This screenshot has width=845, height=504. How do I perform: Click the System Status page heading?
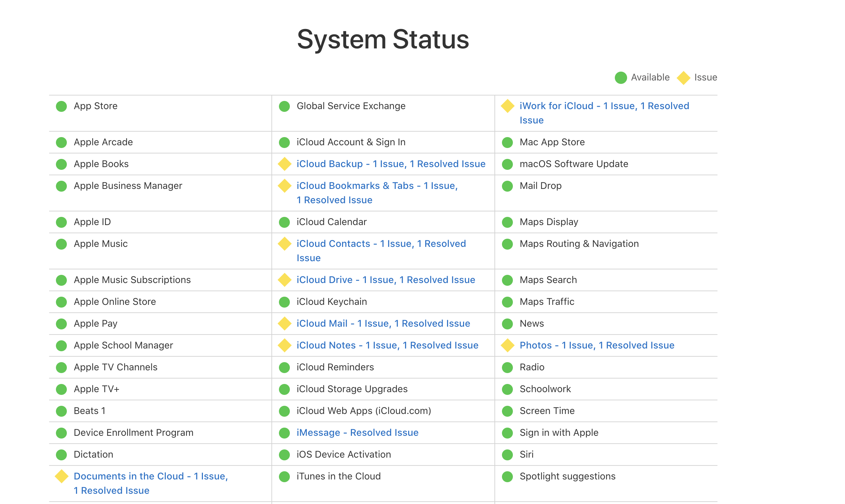(x=383, y=39)
